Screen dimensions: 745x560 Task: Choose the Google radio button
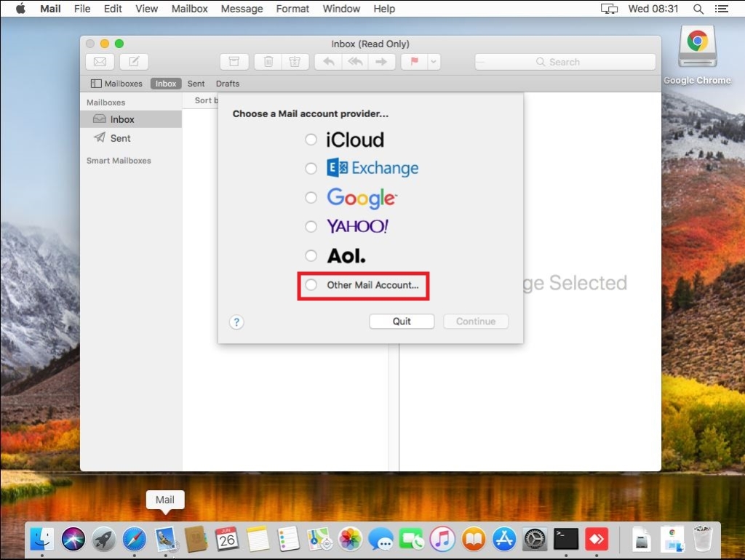coord(311,198)
